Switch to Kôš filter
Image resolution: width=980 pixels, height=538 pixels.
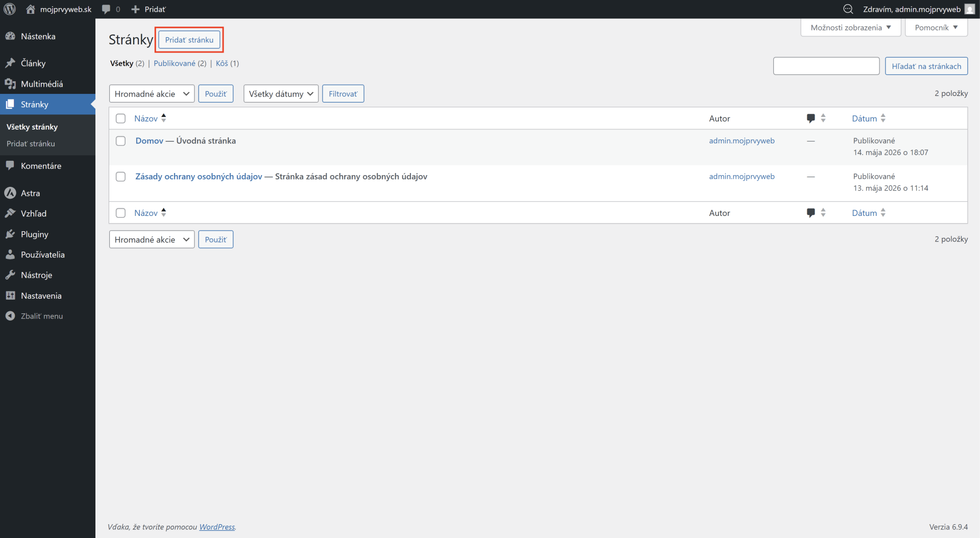[x=222, y=63]
